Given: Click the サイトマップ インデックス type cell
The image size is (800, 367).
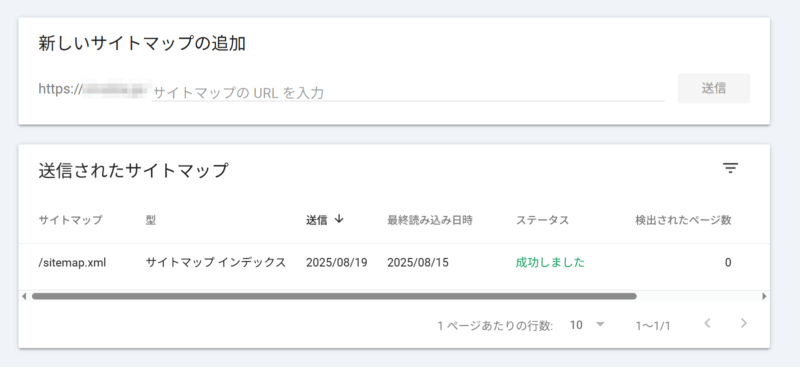Looking at the screenshot, I should tap(215, 263).
